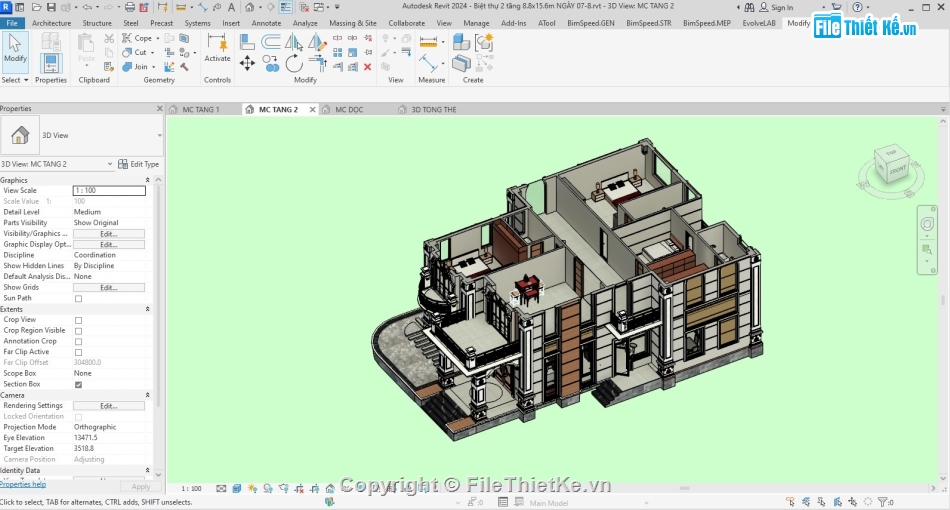The image size is (950, 510).
Task: Click the Select Pinned Elements status icon
Action: [x=821, y=502]
